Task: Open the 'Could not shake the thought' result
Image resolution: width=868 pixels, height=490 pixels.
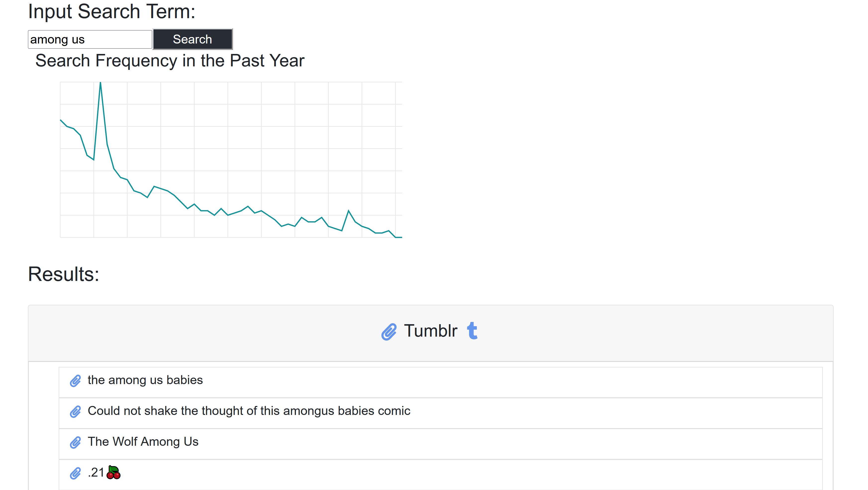Action: 249,410
